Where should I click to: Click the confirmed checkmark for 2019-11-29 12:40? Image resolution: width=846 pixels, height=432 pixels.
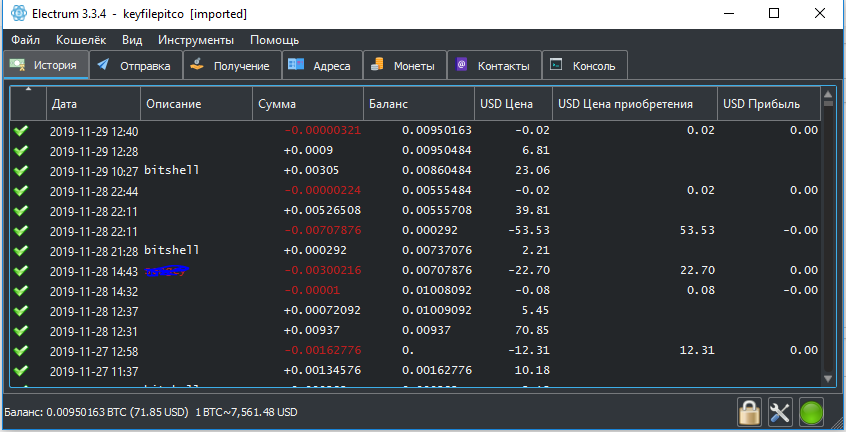tap(21, 131)
